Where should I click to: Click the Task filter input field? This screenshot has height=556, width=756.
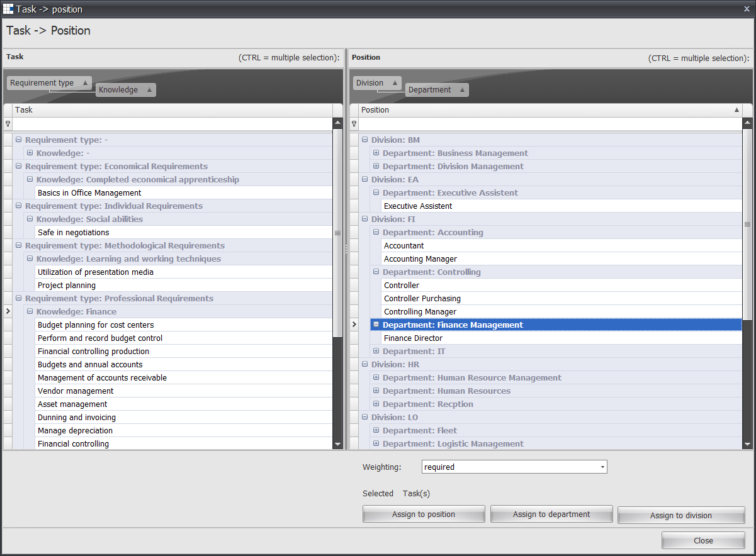[x=173, y=124]
